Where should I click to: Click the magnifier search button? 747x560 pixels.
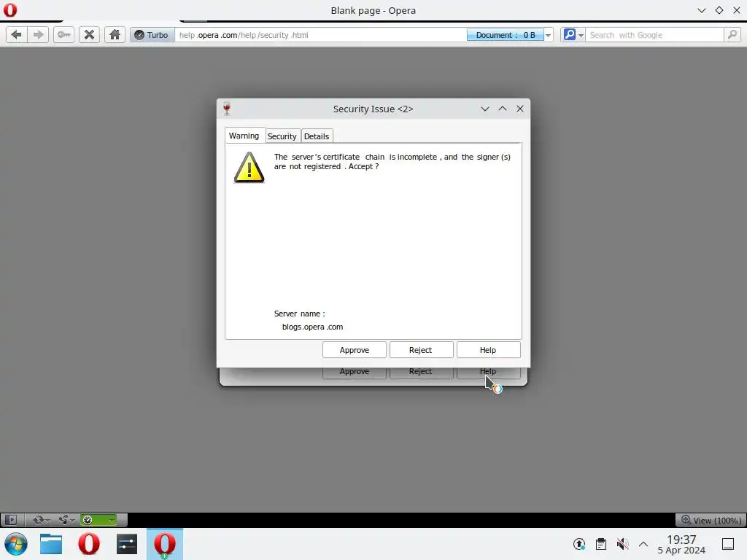(x=732, y=35)
